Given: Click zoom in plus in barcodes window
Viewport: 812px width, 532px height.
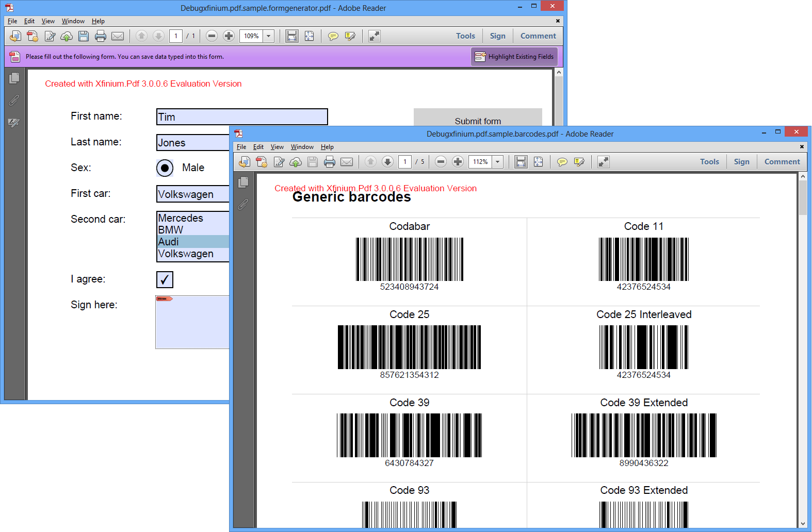Looking at the screenshot, I should (x=458, y=162).
